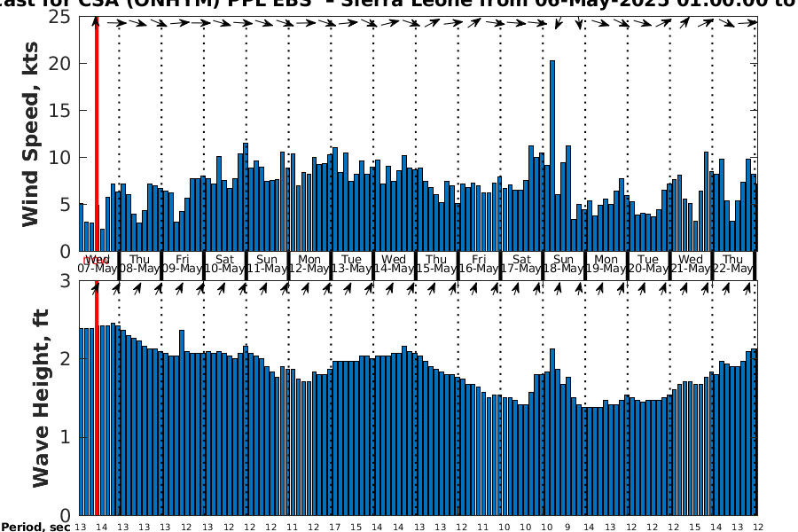Click the 5 tick on Wind Speed axis
Screen dimensions: 798x532
[65, 205]
